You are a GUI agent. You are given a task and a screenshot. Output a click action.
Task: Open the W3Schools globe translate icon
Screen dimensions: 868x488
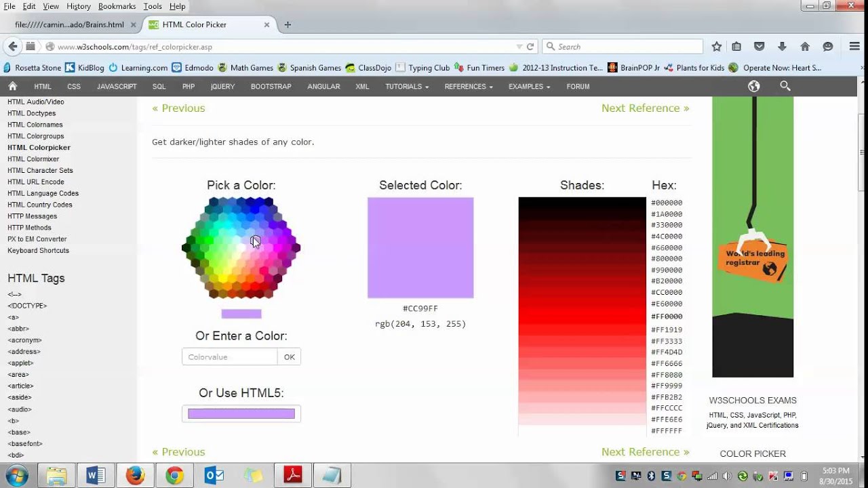753,86
